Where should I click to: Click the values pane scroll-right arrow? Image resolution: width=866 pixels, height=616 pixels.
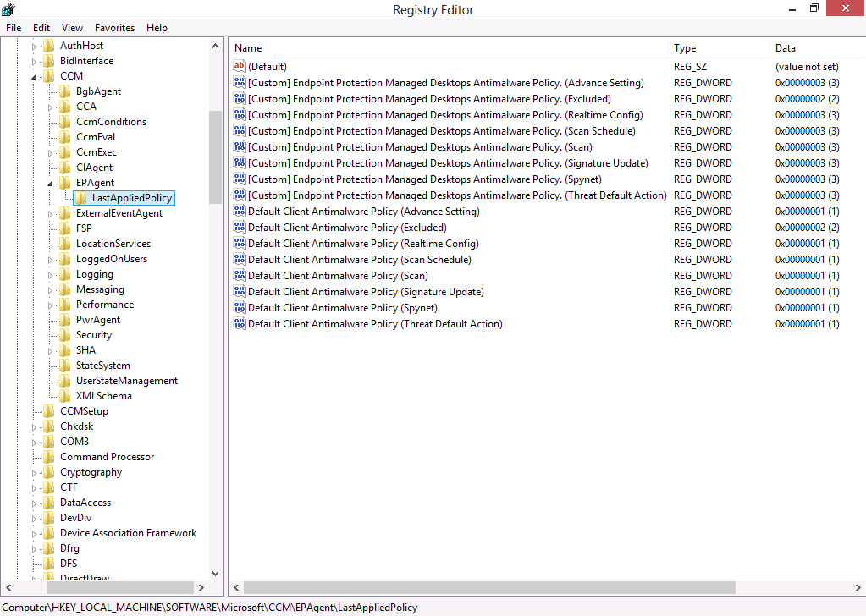tap(858, 588)
